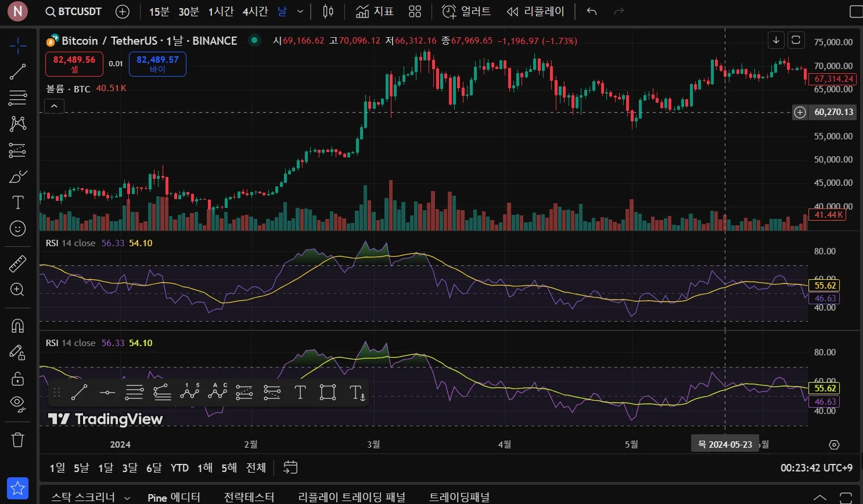This screenshot has width=863, height=504.
Task: Open chart settings gear on the time axis
Action: 835,445
